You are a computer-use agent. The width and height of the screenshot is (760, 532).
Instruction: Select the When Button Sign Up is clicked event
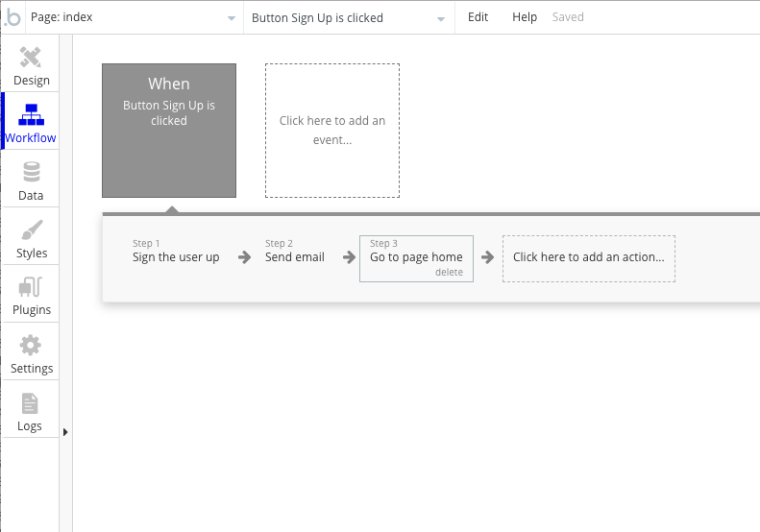tap(169, 131)
